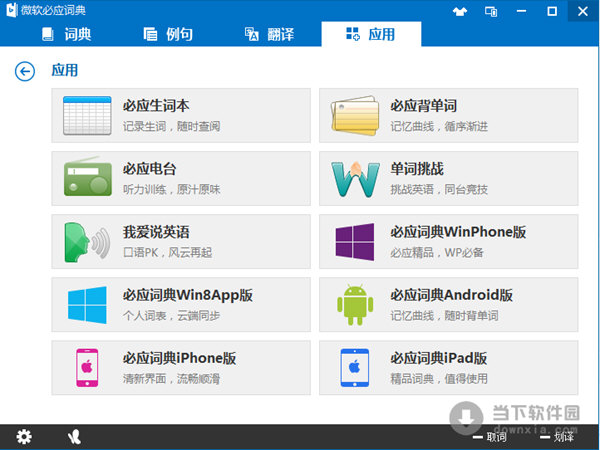Click the 必应生词本 notebook icon
The width and height of the screenshot is (600, 450).
(x=87, y=116)
